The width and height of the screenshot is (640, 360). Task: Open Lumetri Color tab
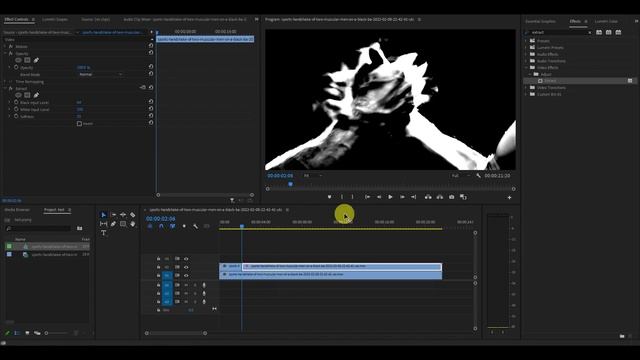606,21
